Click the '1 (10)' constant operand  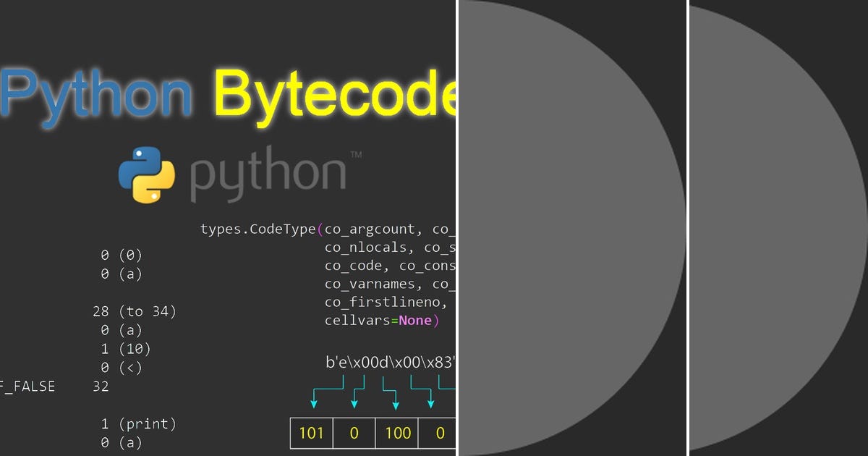tap(125, 349)
